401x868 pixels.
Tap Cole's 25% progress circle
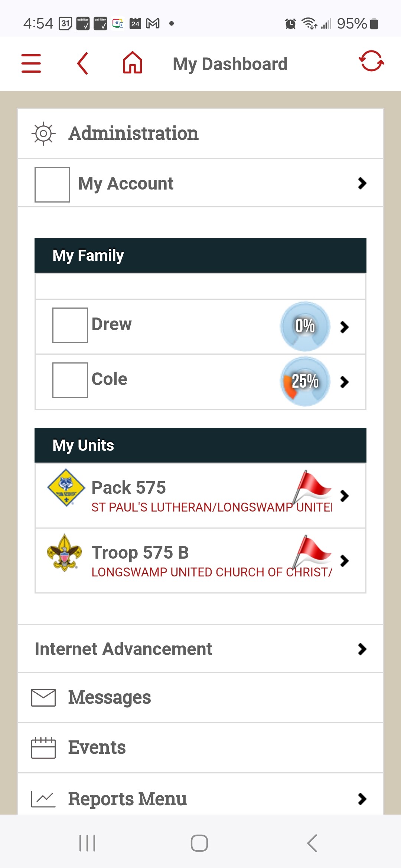point(305,381)
